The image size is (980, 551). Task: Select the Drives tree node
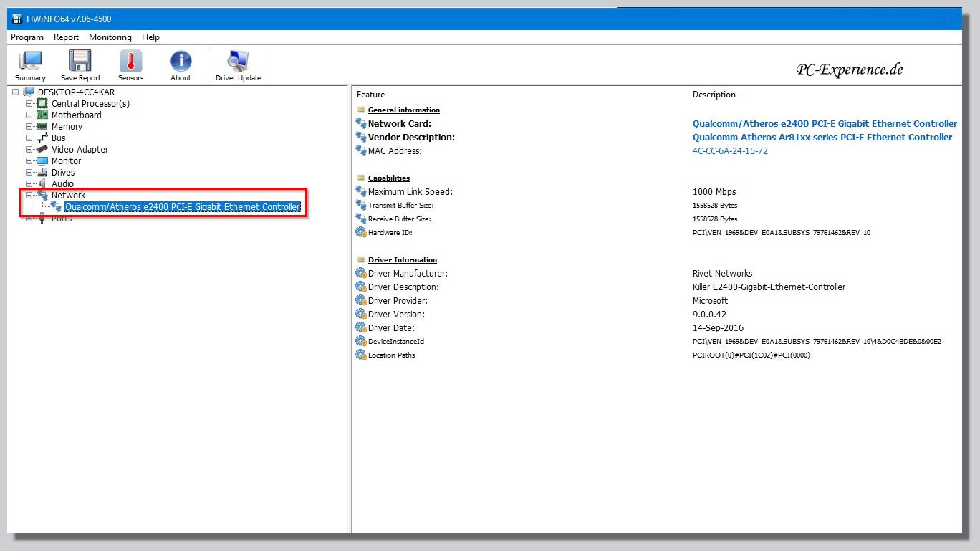point(63,173)
